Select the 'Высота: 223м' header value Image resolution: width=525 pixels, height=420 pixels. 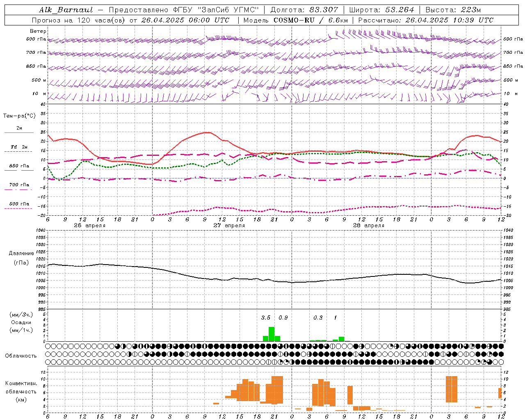point(453,10)
